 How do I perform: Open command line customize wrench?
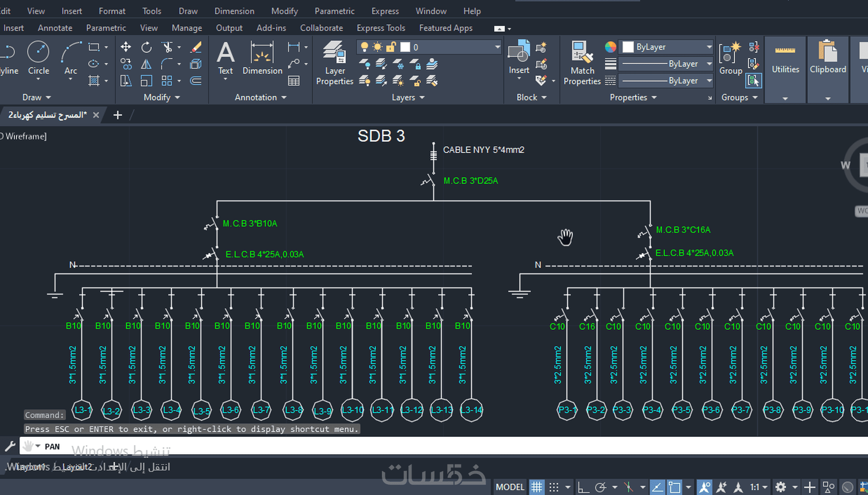[x=10, y=447]
